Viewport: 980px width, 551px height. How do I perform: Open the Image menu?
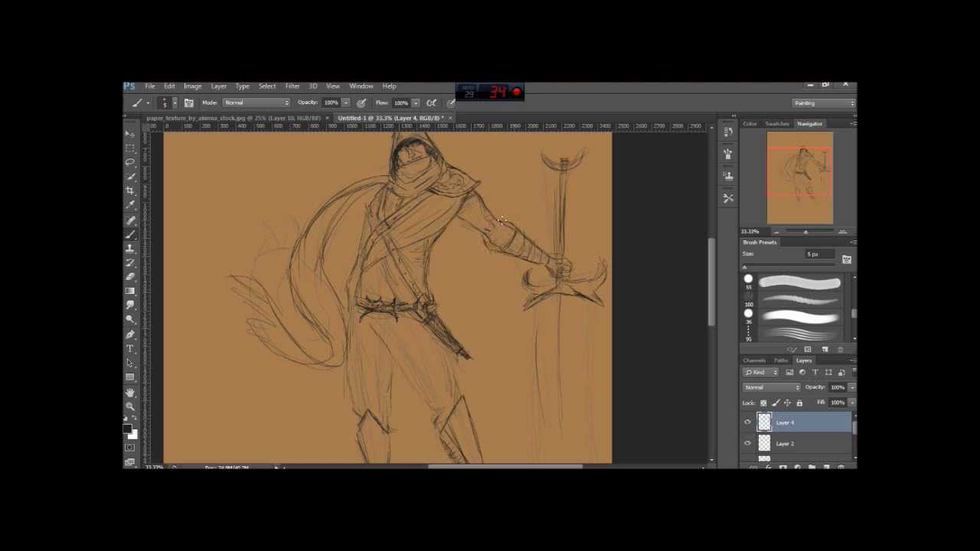[192, 86]
